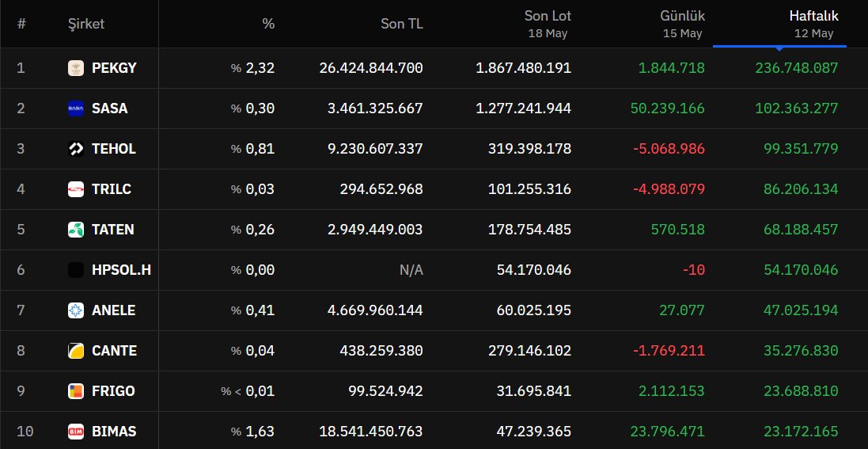This screenshot has width=868, height=449.
Task: Select TRILC daily value -4.988.079
Action: tap(669, 189)
